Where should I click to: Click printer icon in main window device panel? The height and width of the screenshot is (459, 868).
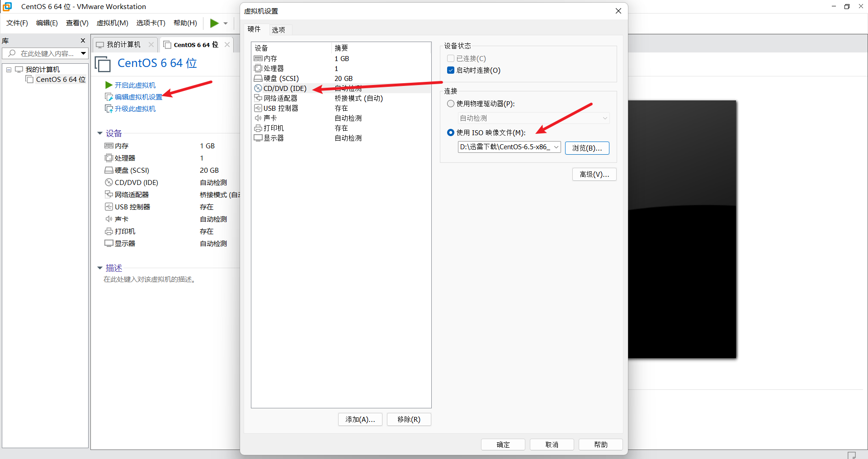pos(109,231)
